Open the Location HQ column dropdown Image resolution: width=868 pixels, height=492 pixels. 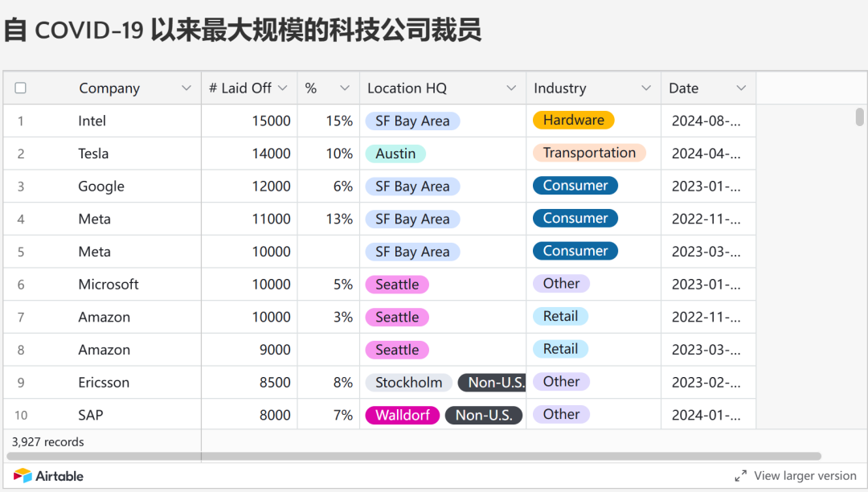511,88
